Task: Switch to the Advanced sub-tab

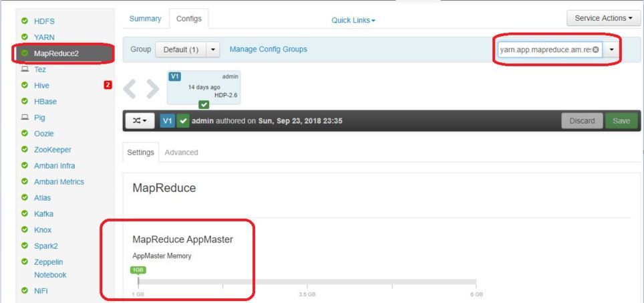Action: coord(181,153)
